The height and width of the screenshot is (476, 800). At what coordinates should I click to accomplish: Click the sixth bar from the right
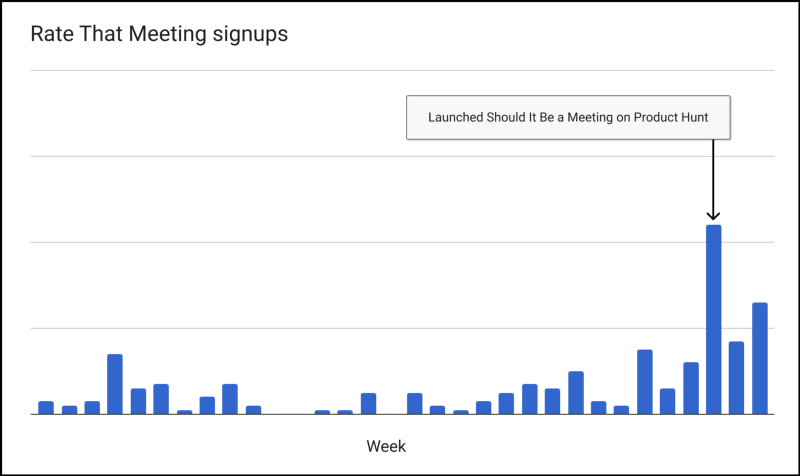[x=645, y=382]
